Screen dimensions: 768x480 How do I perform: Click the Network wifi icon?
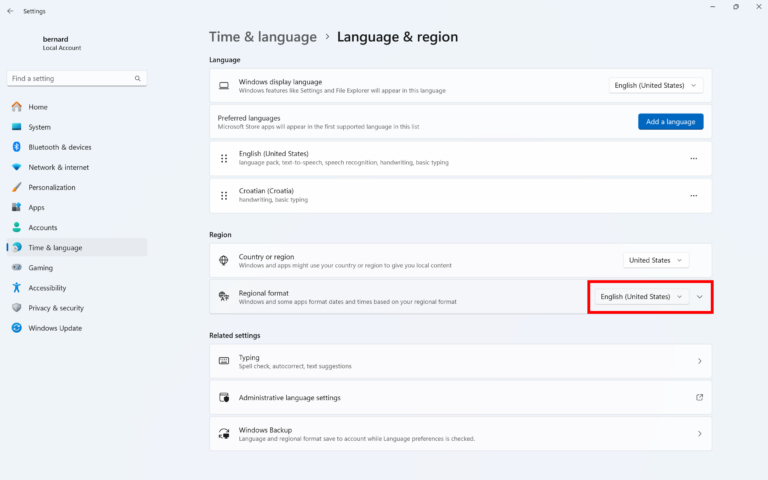17,167
